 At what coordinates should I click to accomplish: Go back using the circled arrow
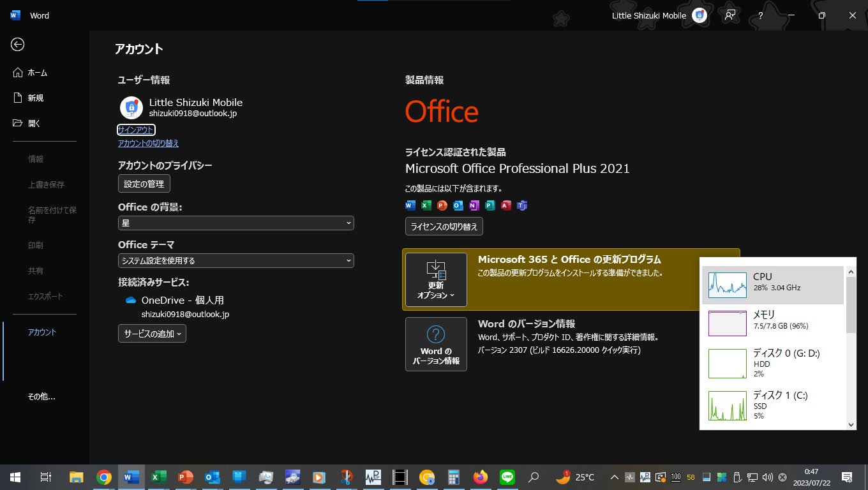pyautogui.click(x=17, y=44)
